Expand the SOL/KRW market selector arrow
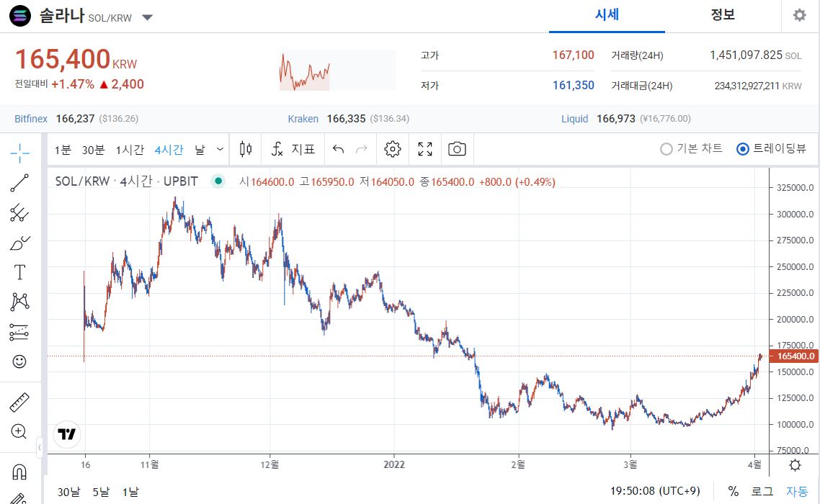 (148, 17)
